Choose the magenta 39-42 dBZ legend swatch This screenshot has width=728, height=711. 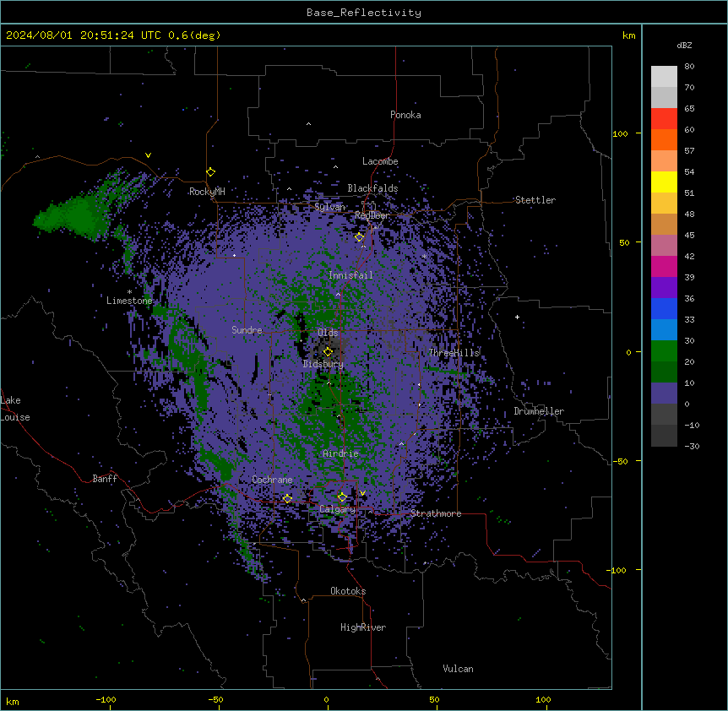(x=664, y=266)
